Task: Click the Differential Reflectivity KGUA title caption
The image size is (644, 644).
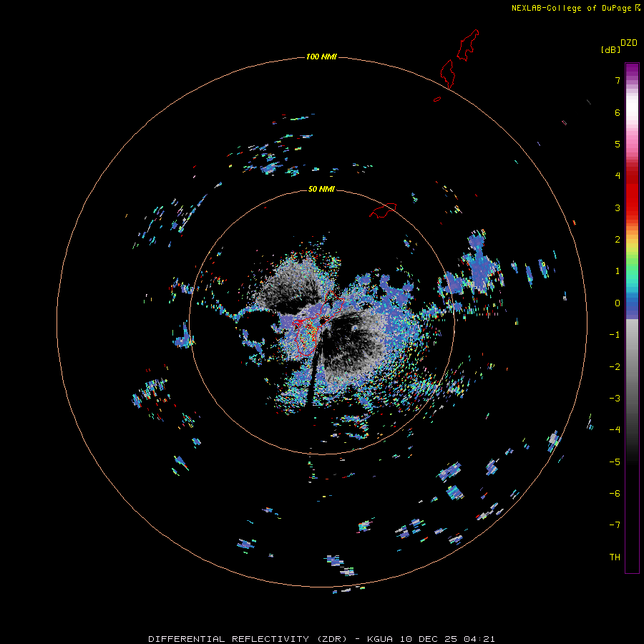Action: 321,639
